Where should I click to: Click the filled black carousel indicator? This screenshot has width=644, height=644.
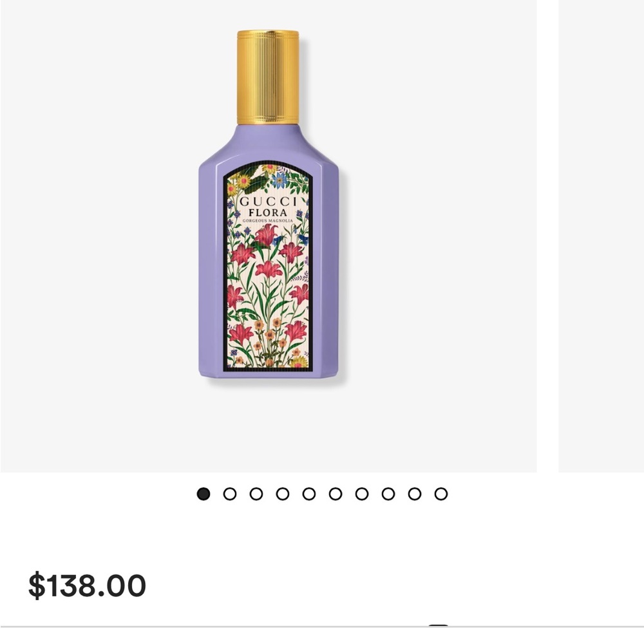click(203, 493)
